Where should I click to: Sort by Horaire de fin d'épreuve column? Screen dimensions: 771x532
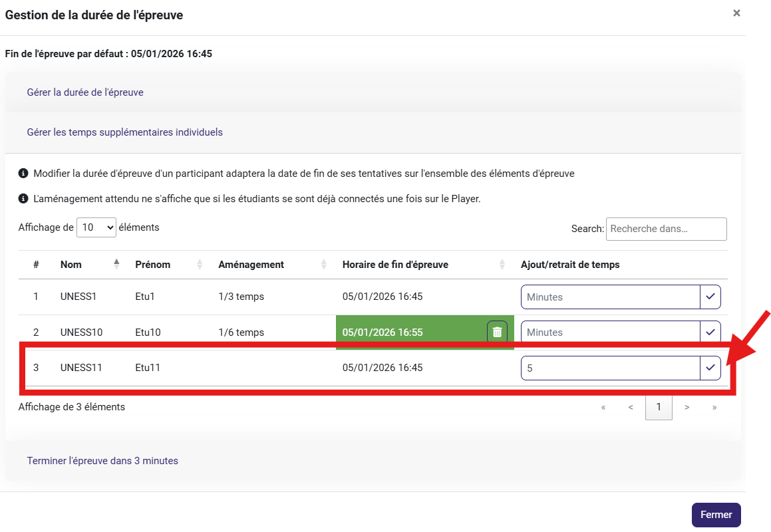[395, 265]
